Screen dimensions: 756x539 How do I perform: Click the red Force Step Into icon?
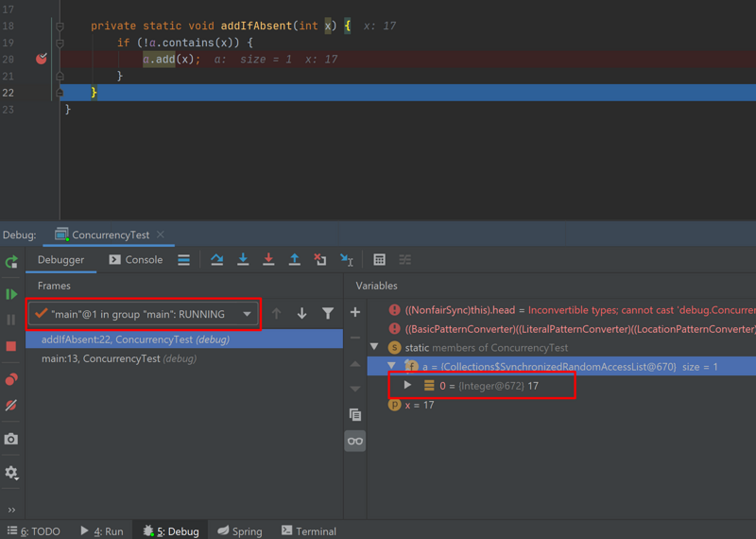(x=268, y=260)
